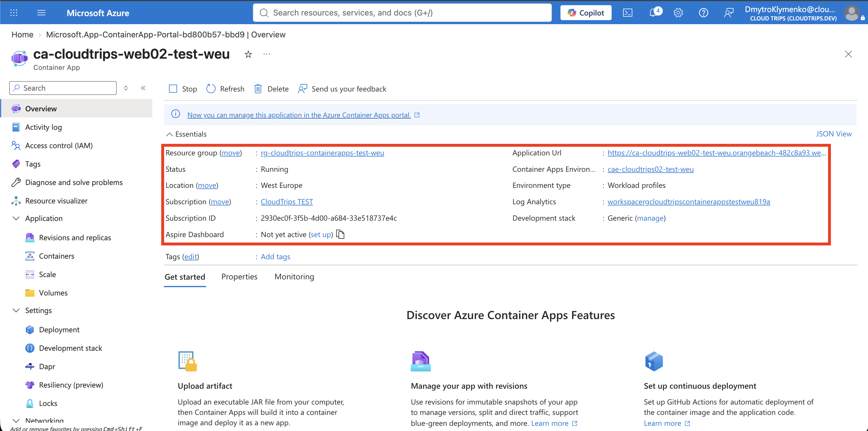Viewport: 868px width, 431px height.
Task: Collapse the Settings section
Action: [x=16, y=310]
